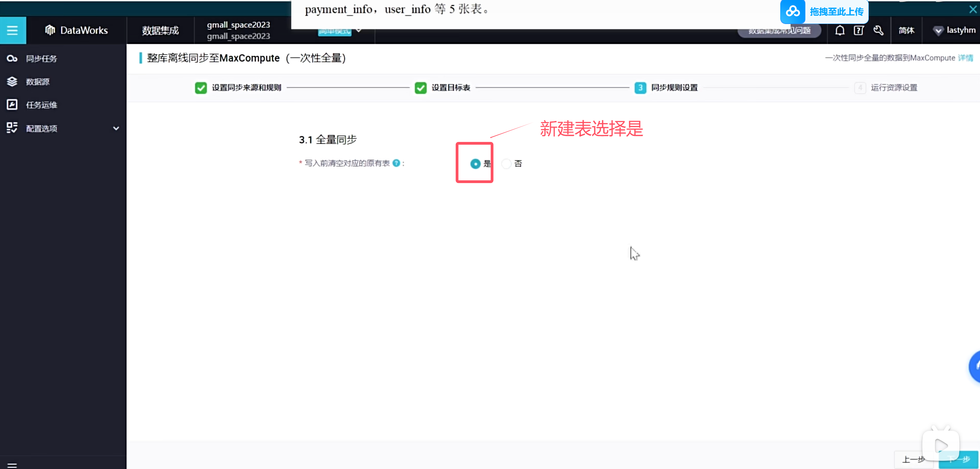Image resolution: width=980 pixels, height=469 pixels.
Task: Click the blue tooltip help icon
Action: point(396,163)
